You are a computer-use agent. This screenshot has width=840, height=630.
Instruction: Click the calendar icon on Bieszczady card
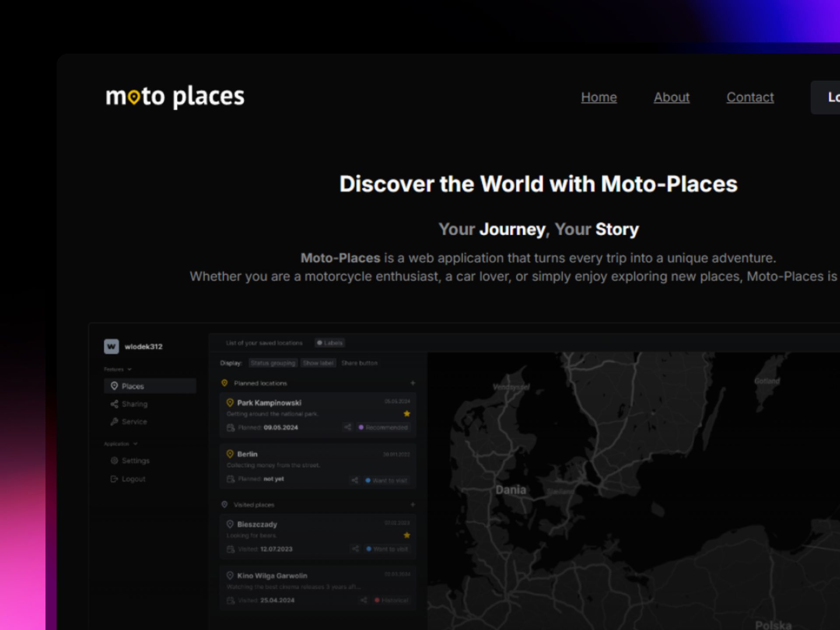[x=231, y=549]
